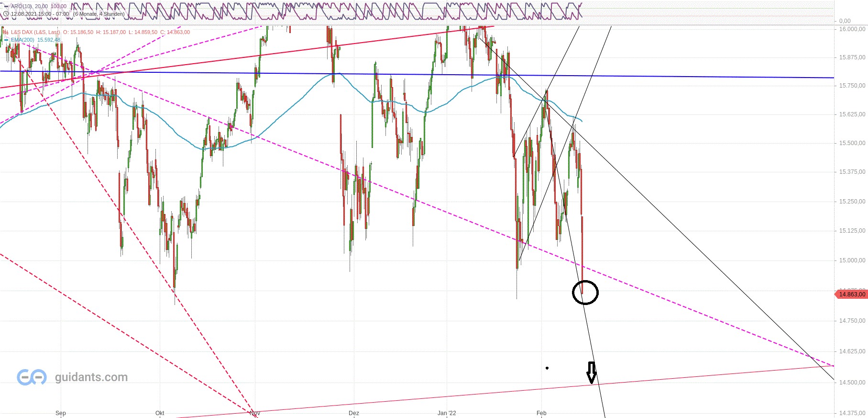Click the 15.000,00 price axis label

click(x=852, y=260)
